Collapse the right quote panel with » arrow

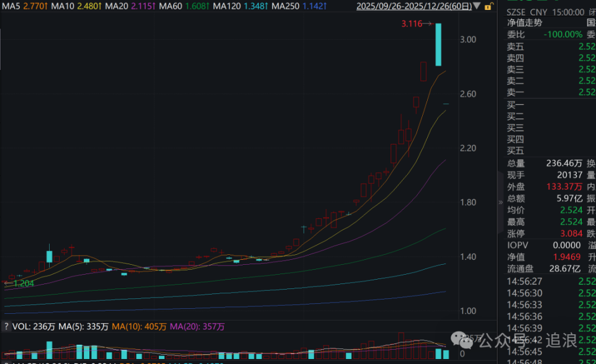point(500,202)
